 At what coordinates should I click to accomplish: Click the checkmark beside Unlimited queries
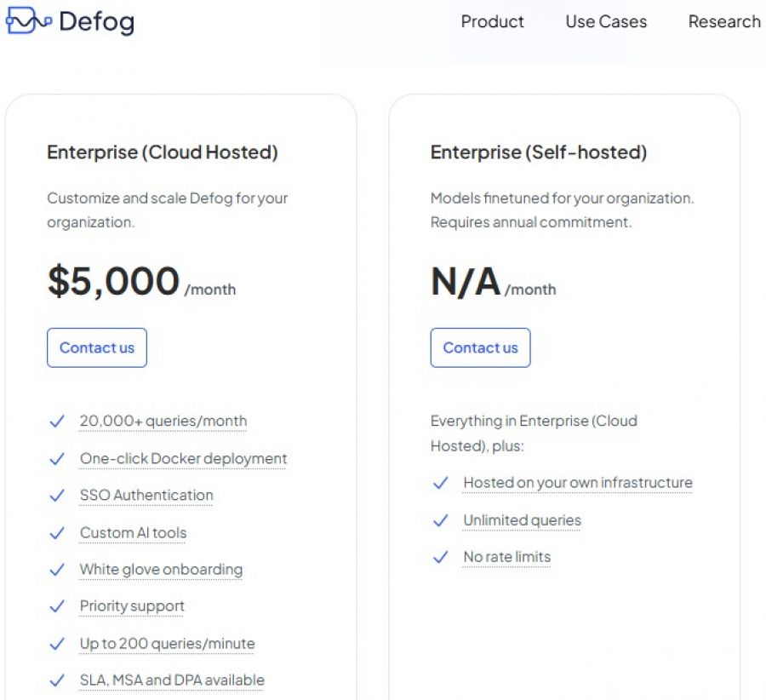pyautogui.click(x=441, y=521)
